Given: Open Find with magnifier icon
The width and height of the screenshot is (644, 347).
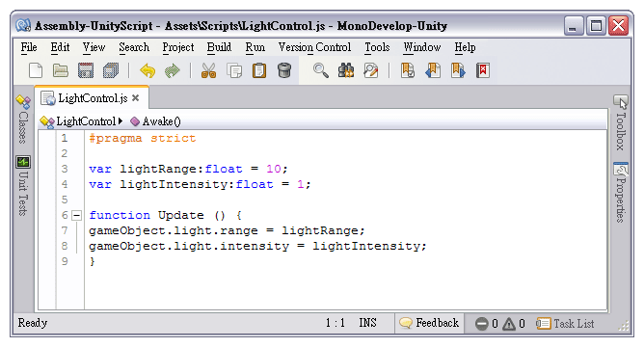Looking at the screenshot, I should coord(321,70).
